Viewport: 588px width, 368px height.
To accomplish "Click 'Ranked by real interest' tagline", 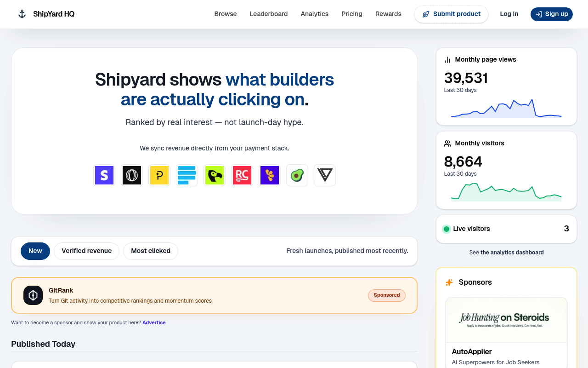I will coord(215,122).
